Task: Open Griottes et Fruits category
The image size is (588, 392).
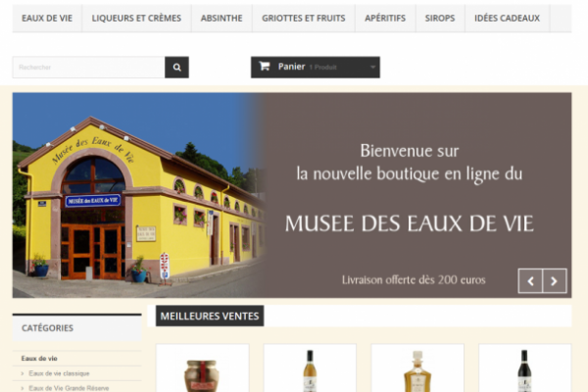Action: point(303,18)
